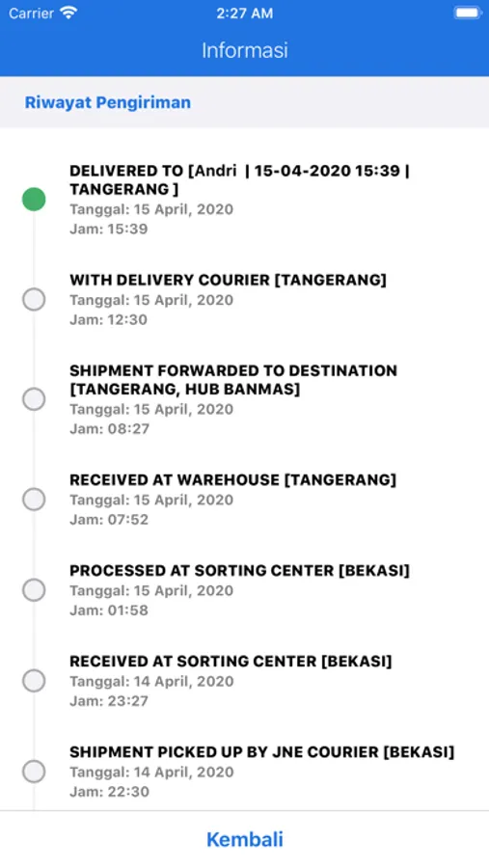Tap the 2:27 AM clock in status bar

(x=244, y=14)
